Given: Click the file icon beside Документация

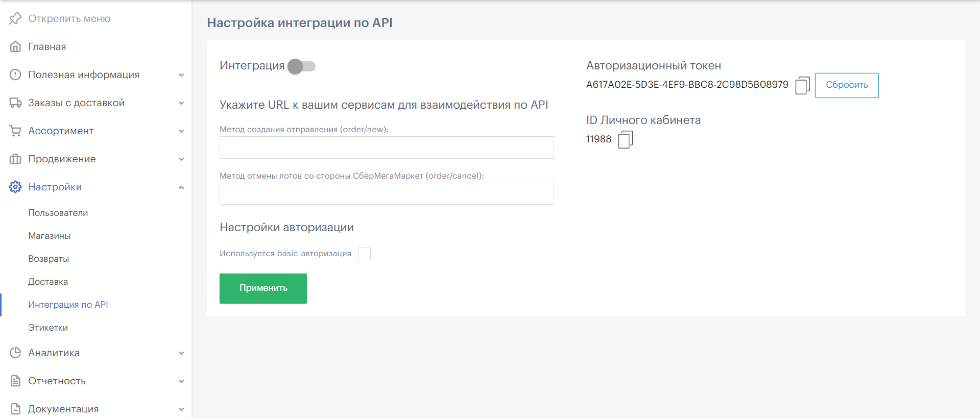Looking at the screenshot, I should [x=15, y=409].
